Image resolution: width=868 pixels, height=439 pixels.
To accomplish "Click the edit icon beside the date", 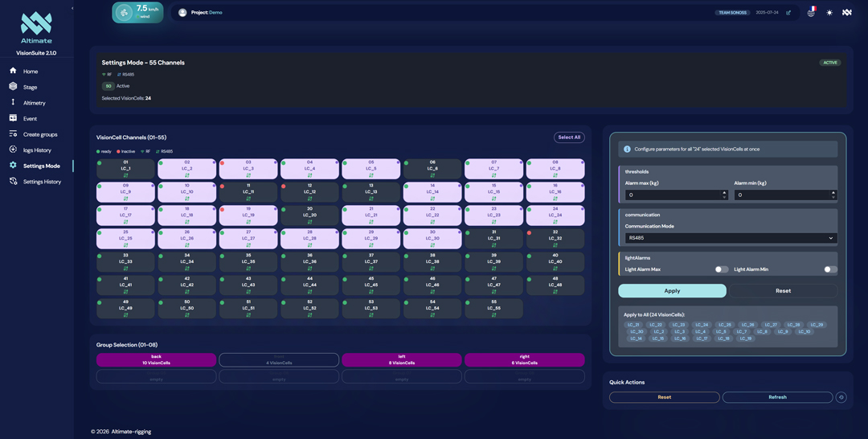I will [x=788, y=13].
